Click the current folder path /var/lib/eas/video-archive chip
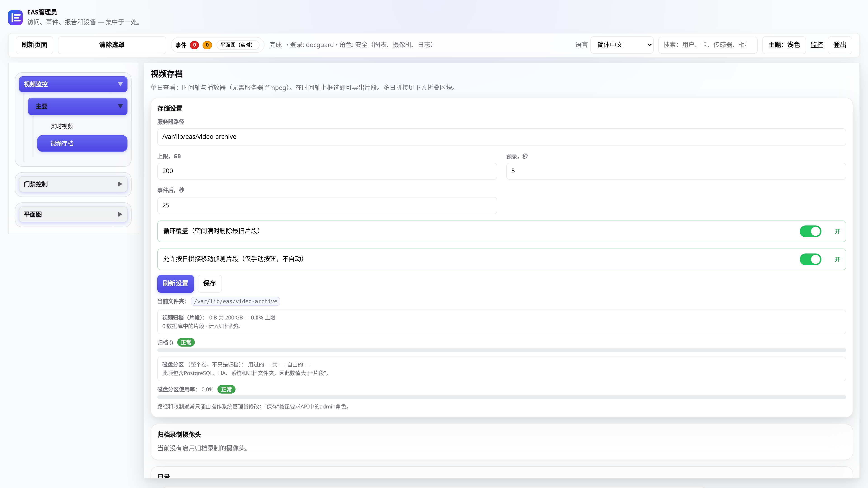868x488 pixels. (236, 301)
